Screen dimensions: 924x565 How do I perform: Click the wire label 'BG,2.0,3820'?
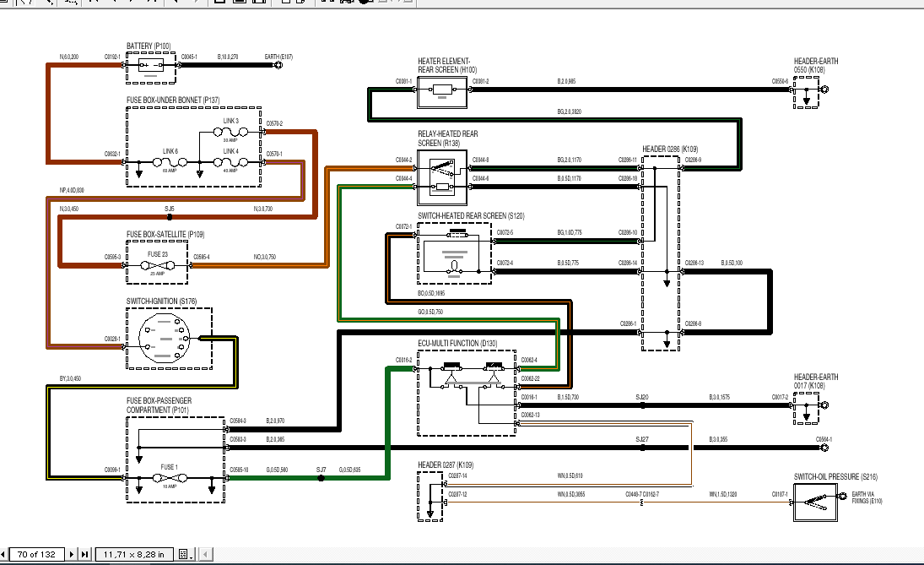(x=570, y=111)
